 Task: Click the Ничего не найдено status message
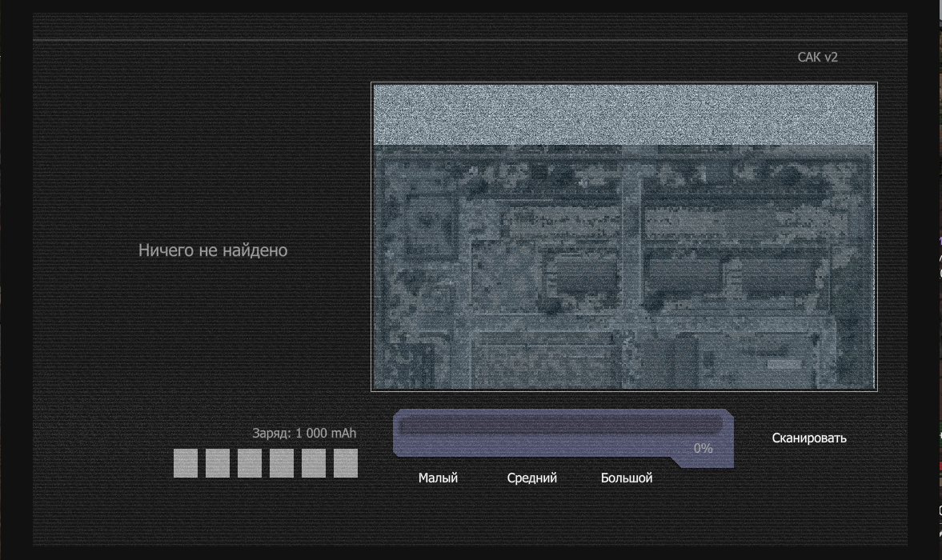(213, 250)
